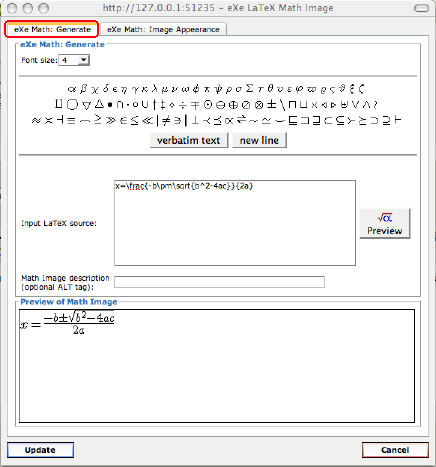Viewport: 436px width, 467px height.
Task: Click the verbatim text button
Action: click(x=189, y=140)
